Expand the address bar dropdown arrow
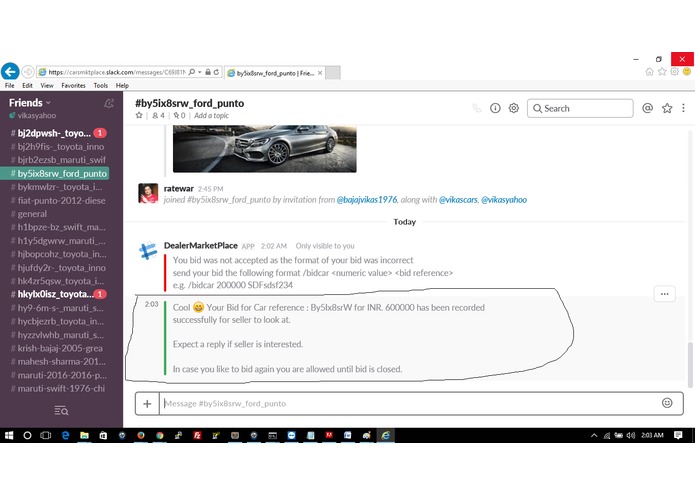Viewport: 695px width, 494px height. pos(200,72)
